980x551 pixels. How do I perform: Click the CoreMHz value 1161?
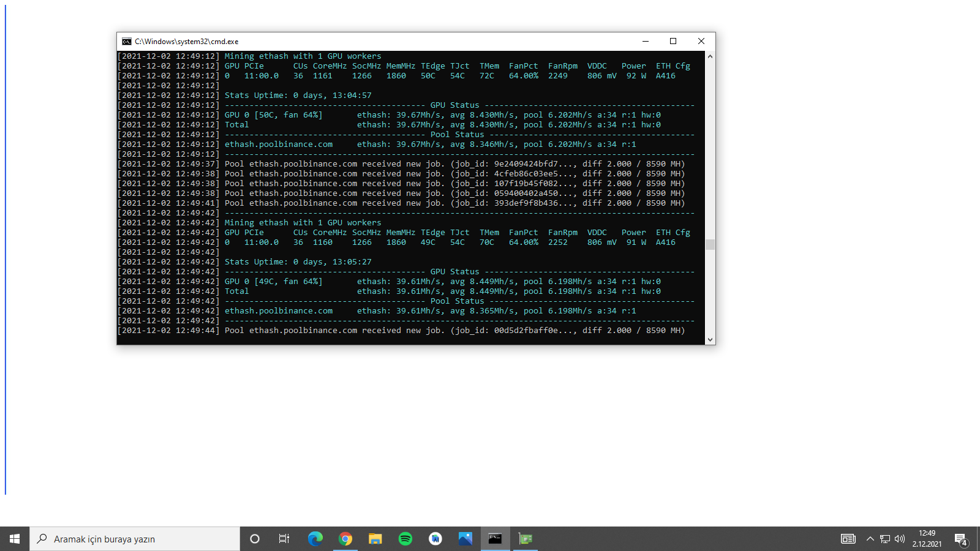(x=323, y=76)
